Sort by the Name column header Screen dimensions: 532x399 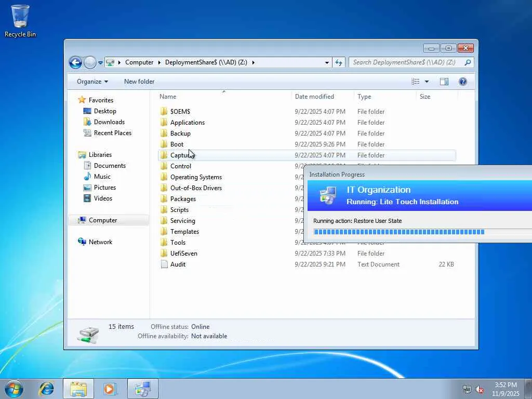coord(223,97)
